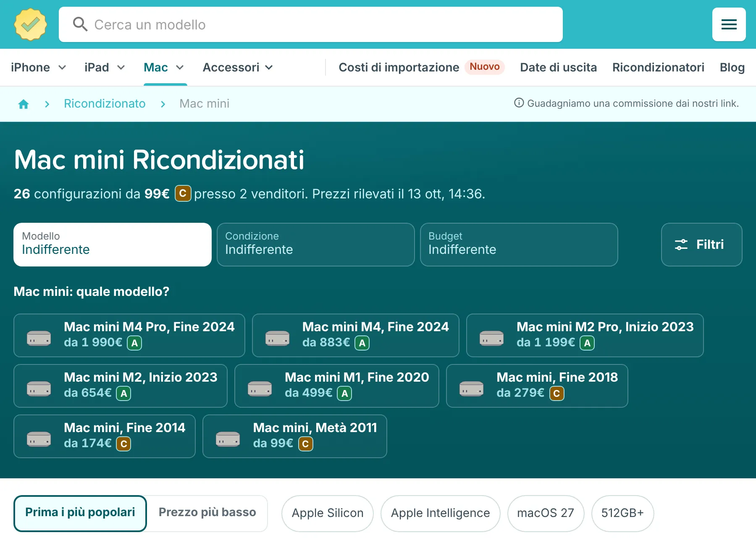
Task: Open Mac mini M4, Fine 2024 card
Action: [x=356, y=335]
